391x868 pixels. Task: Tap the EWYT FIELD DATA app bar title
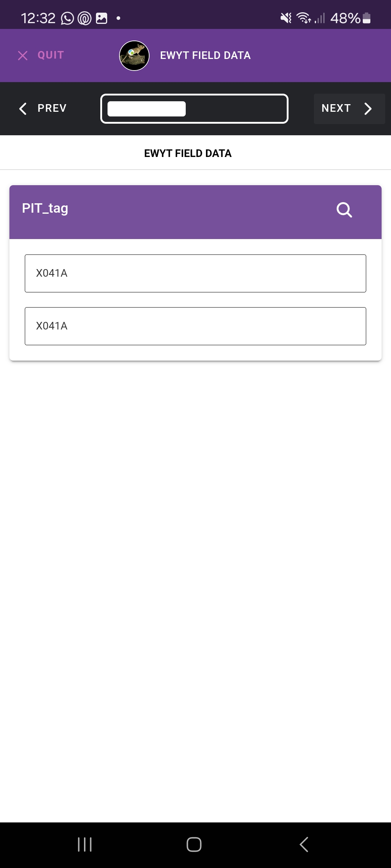205,55
